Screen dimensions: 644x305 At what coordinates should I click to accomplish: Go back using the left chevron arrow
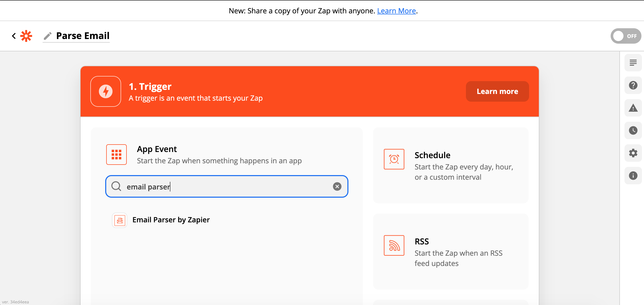14,36
